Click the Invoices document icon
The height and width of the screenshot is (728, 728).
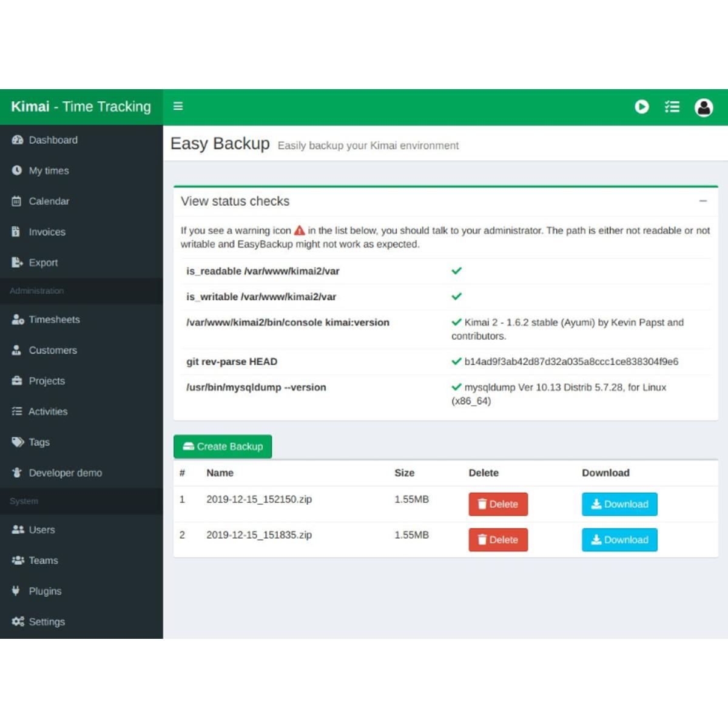coord(16,232)
